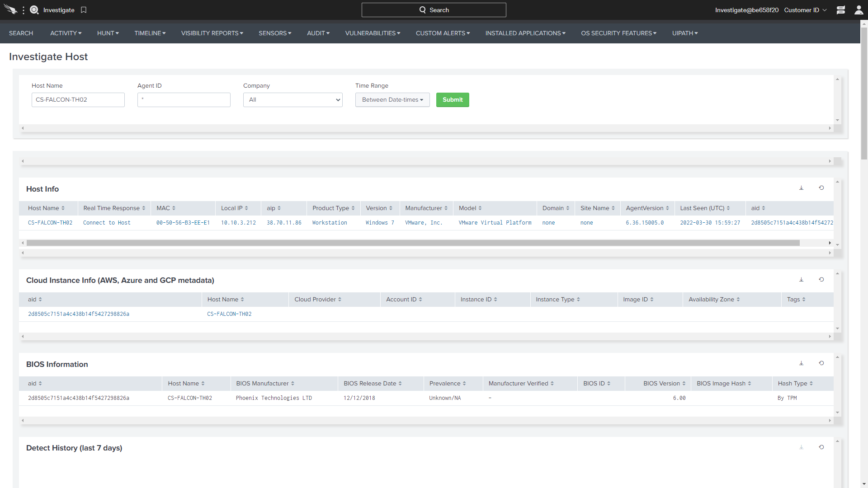This screenshot has width=868, height=488.
Task: Click VMware Virtual Platform model value
Action: [x=495, y=223]
